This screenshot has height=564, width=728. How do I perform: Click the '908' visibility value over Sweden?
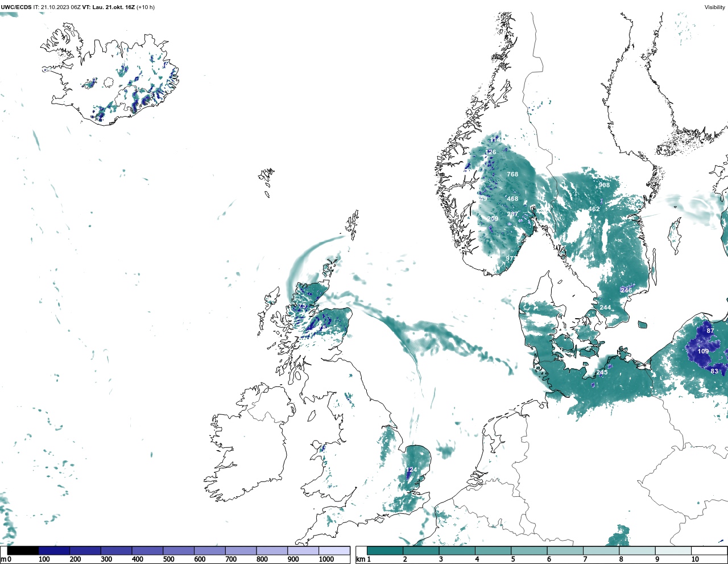pos(604,185)
